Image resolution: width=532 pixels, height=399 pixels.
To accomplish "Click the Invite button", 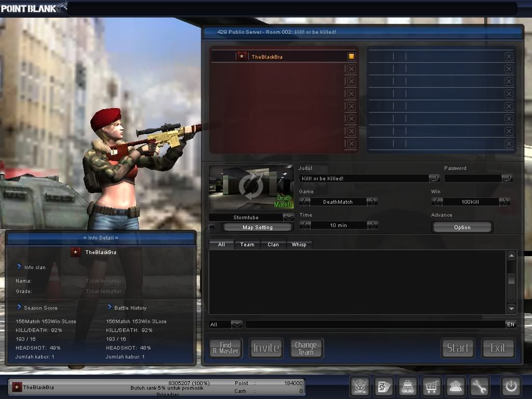I will 266,348.
